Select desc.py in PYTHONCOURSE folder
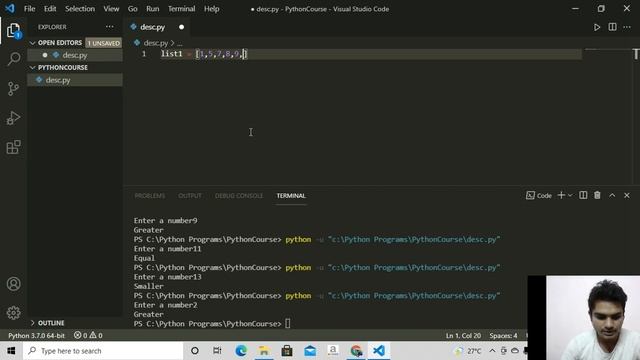640x360 pixels. pyautogui.click(x=75, y=80)
